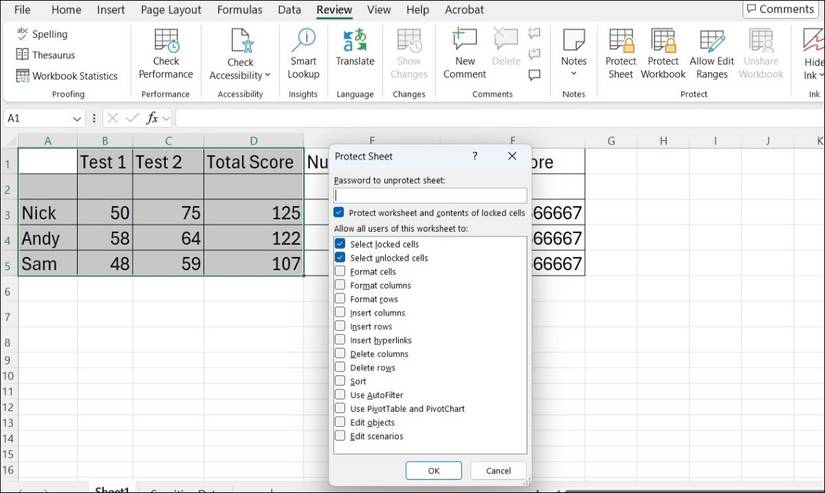Screen dimensions: 825x493
Task: Click the Protect Sheet ribbon icon
Action: click(621, 41)
